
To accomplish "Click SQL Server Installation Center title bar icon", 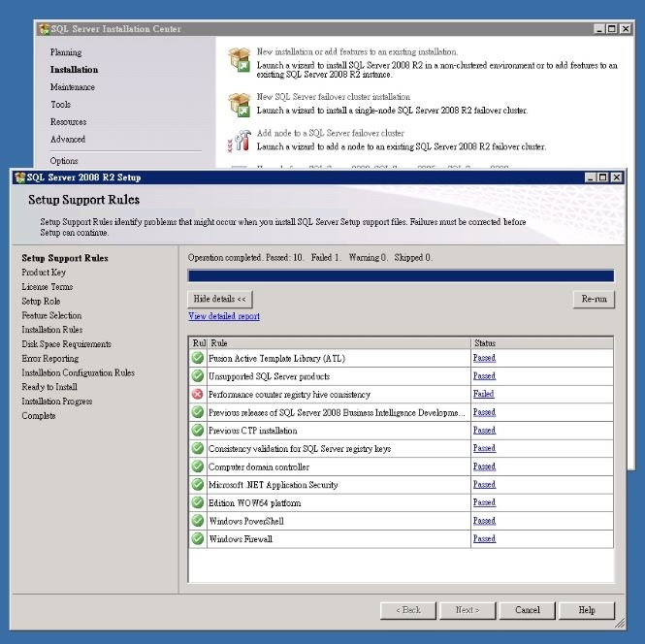I will (44, 29).
